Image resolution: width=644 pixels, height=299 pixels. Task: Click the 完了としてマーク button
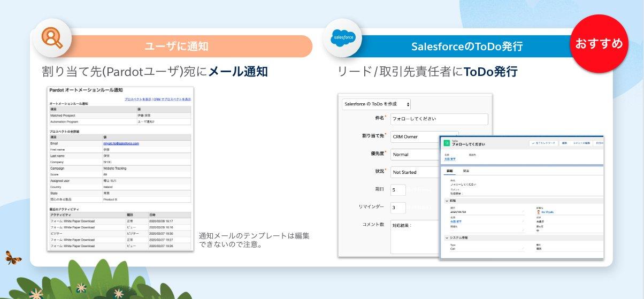coord(543,143)
